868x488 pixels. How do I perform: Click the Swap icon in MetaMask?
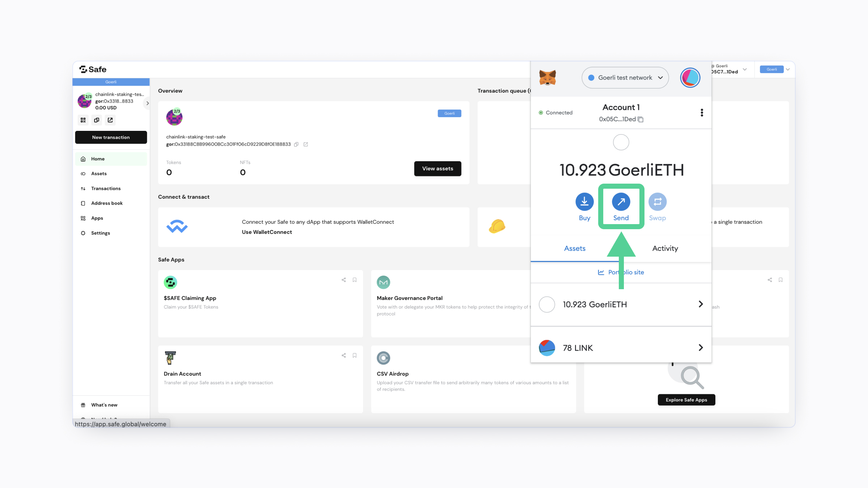[x=658, y=202]
